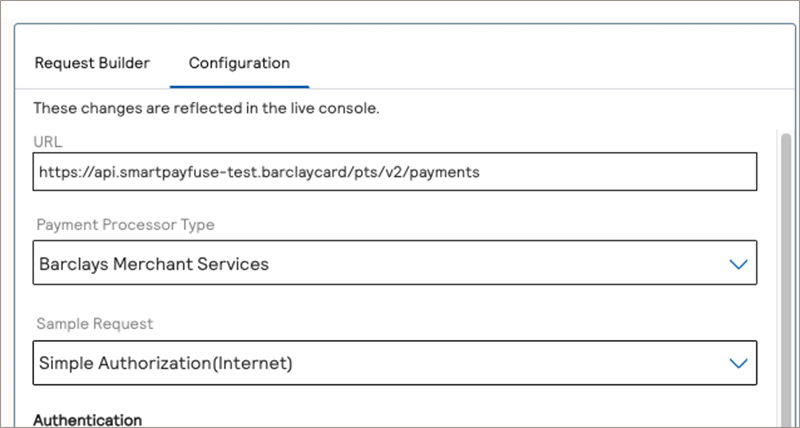This screenshot has width=800, height=428.
Task: Click the Authentication section heading
Action: [88, 420]
